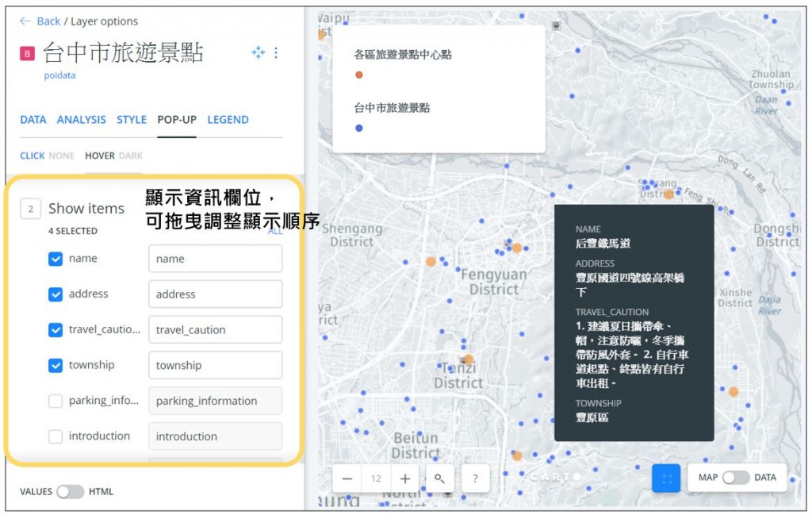
Task: Switch to the STYLE tab
Action: click(132, 120)
